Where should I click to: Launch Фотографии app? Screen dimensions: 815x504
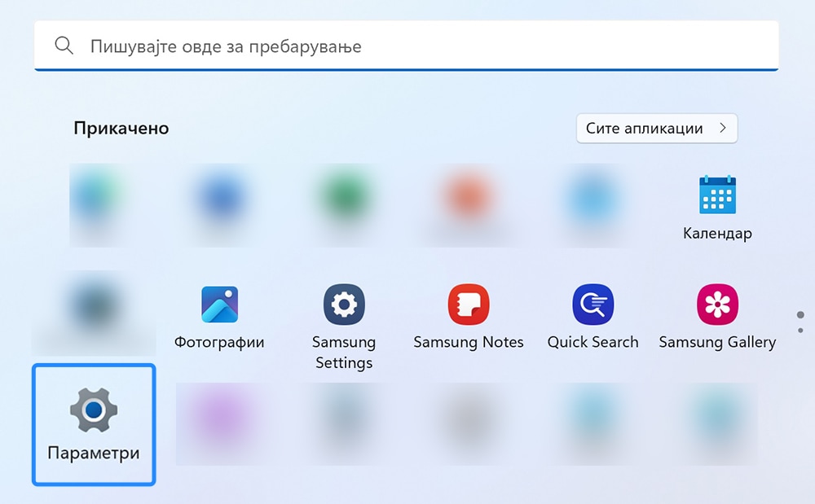219,305
